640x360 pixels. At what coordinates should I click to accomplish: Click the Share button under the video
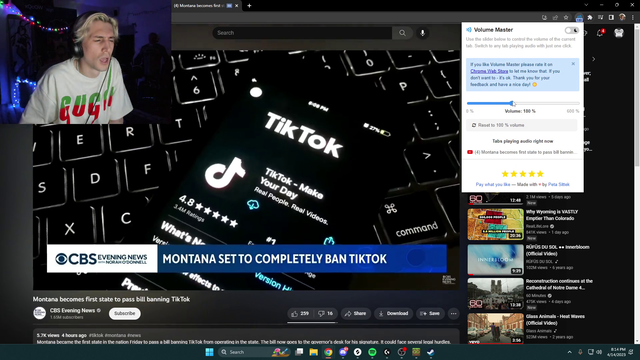coord(356,313)
